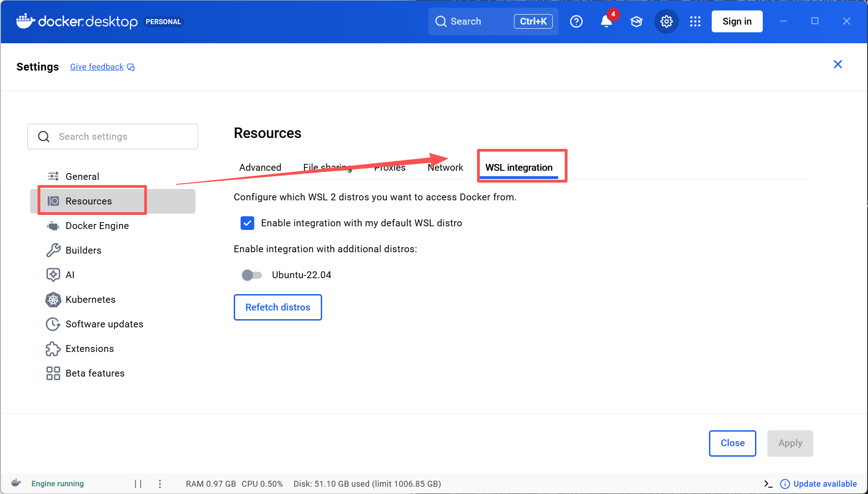The image size is (868, 494).
Task: Click the Docker whale logo in the header
Action: tap(26, 21)
